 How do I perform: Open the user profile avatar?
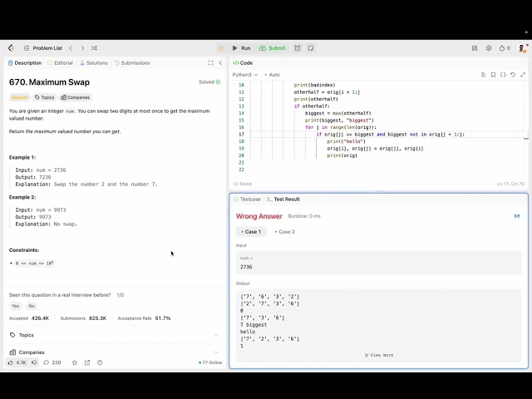coord(522,48)
